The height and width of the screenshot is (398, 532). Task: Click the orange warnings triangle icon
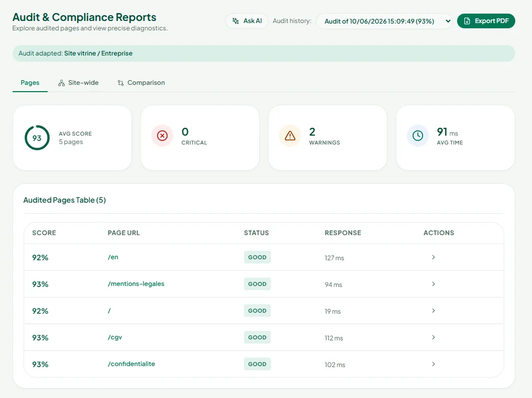[x=290, y=136]
